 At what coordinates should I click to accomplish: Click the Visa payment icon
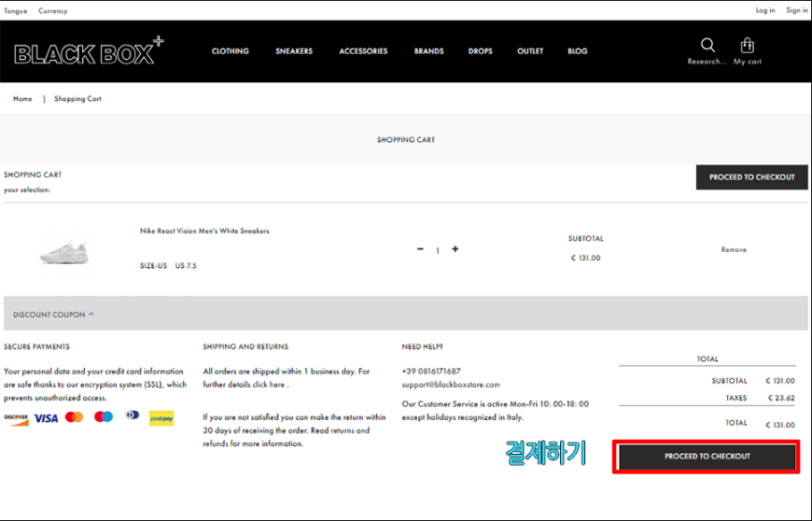[x=46, y=418]
